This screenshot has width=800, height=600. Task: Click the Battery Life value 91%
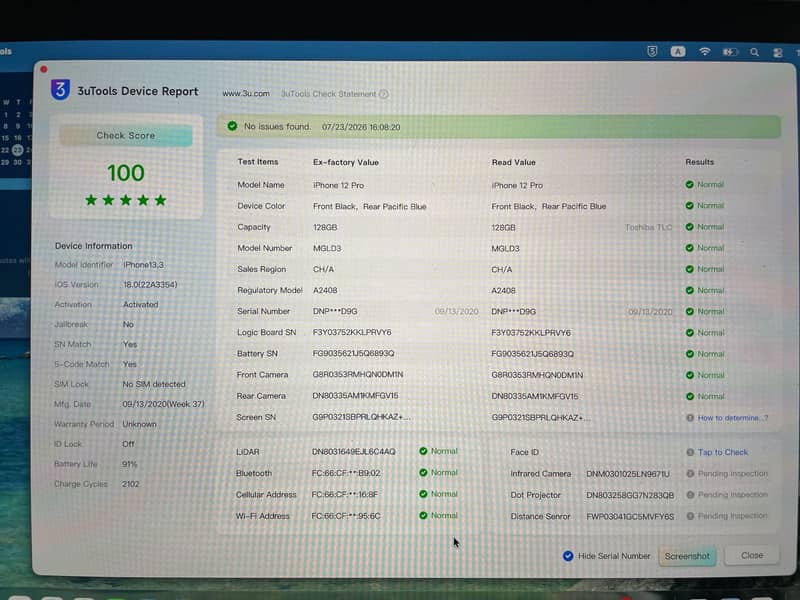[130, 464]
